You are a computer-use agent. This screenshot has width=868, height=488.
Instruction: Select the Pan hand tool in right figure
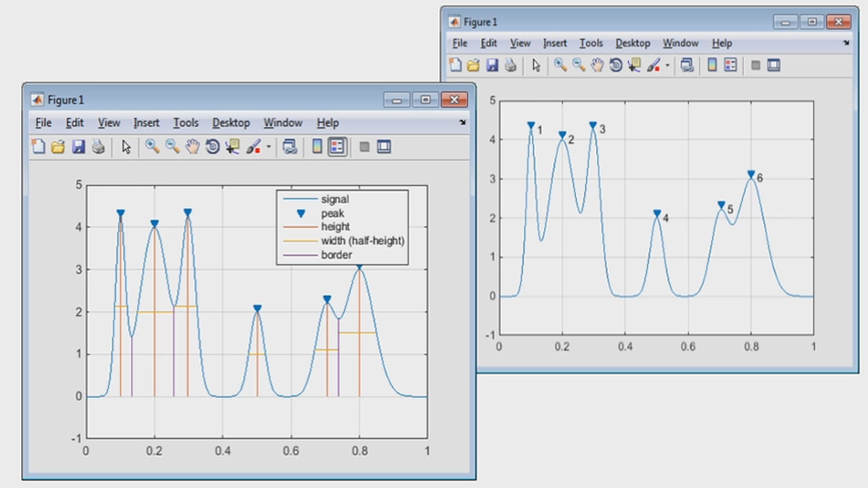pos(597,65)
